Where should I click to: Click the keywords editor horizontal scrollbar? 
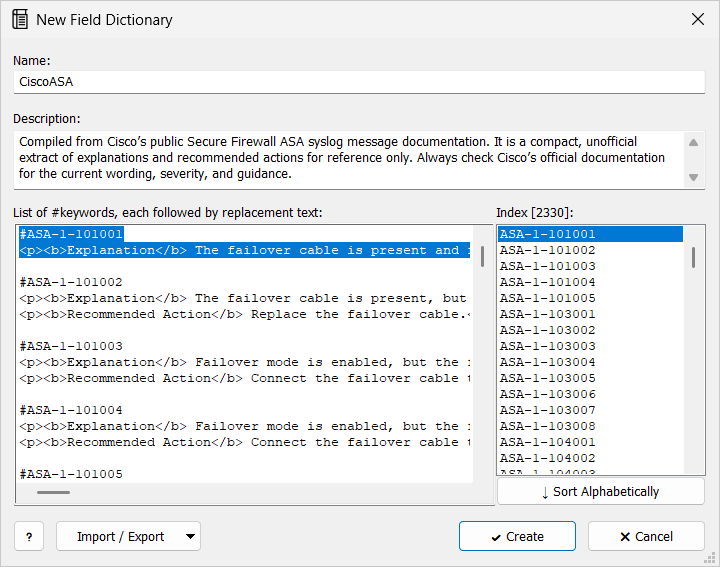click(x=53, y=492)
